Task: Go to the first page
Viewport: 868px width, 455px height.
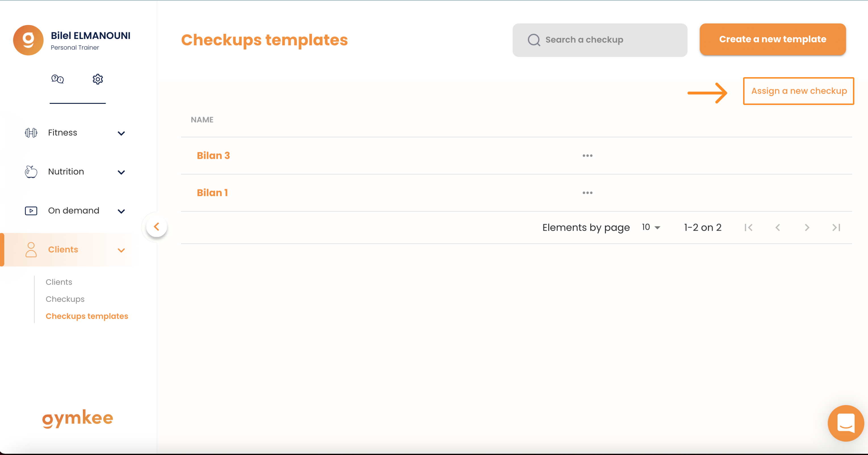Action: click(749, 228)
